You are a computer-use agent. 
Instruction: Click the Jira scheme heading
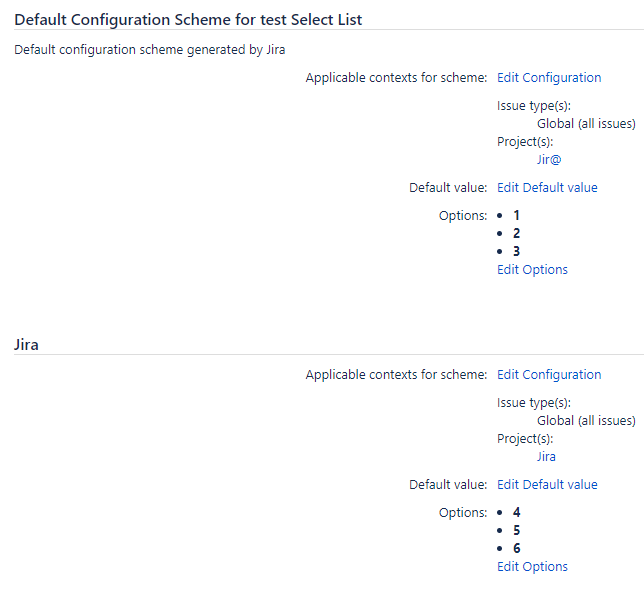coord(27,345)
